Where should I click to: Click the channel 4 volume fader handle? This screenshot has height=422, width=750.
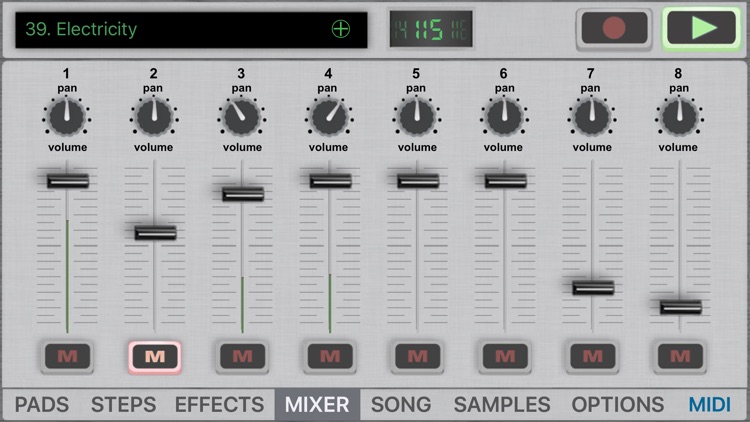pyautogui.click(x=330, y=181)
